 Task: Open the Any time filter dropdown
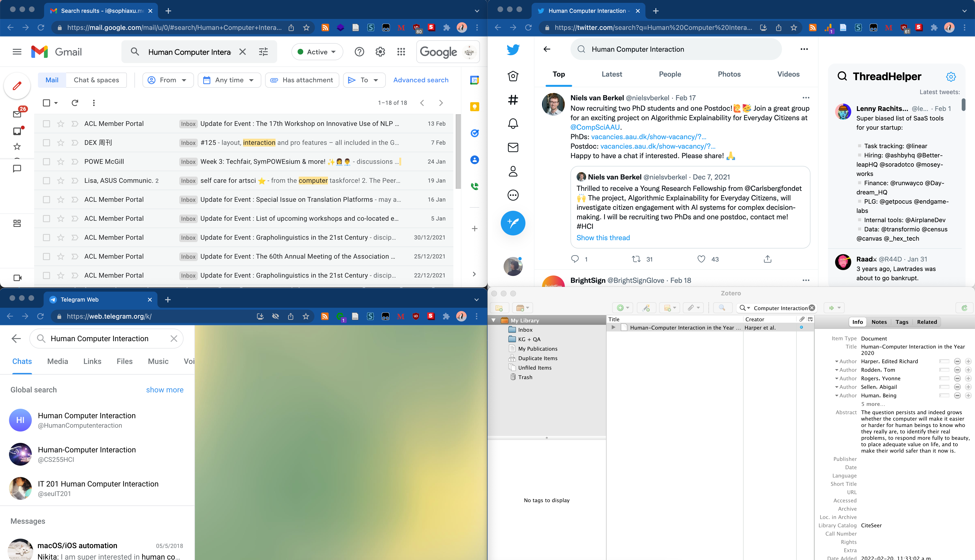tap(230, 80)
